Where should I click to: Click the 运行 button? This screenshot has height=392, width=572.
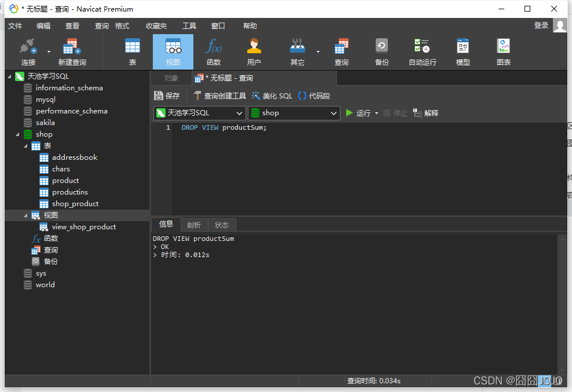tap(358, 113)
